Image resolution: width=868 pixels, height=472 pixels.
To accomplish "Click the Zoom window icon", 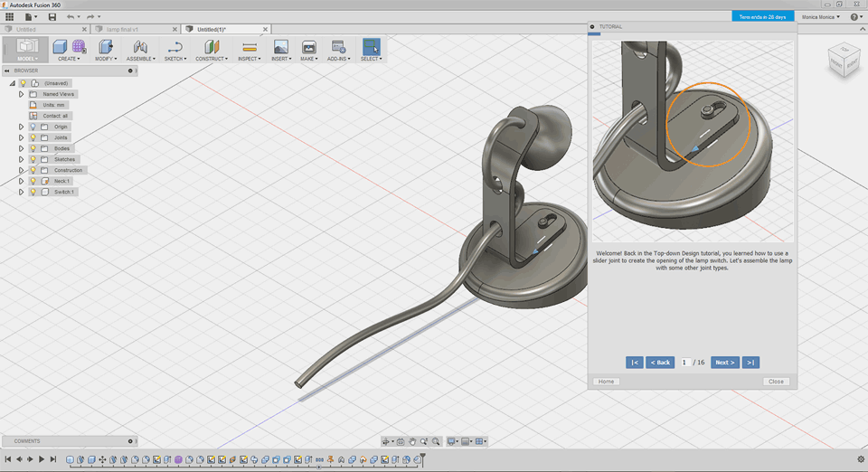I will 424,441.
